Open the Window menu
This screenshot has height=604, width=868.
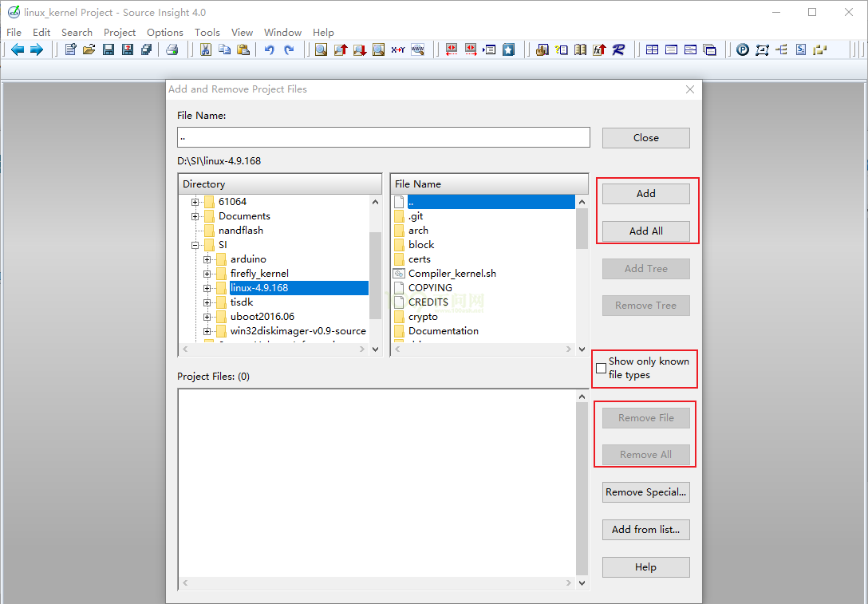tap(282, 32)
